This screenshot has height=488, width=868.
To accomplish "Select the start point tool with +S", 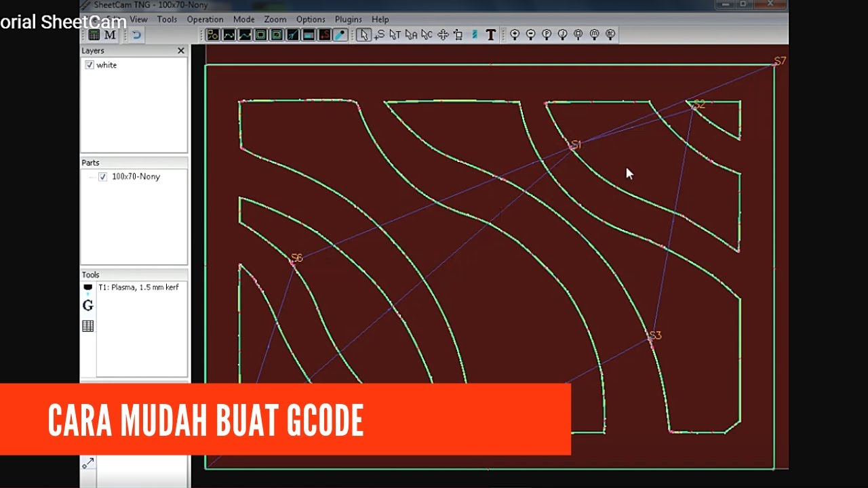I will click(x=379, y=35).
